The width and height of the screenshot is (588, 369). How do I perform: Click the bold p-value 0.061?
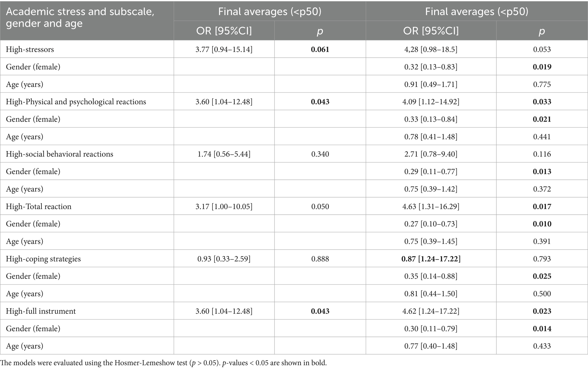pyautogui.click(x=320, y=49)
